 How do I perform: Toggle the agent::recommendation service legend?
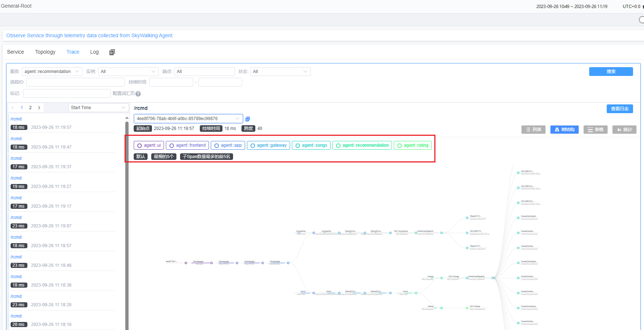(362, 145)
